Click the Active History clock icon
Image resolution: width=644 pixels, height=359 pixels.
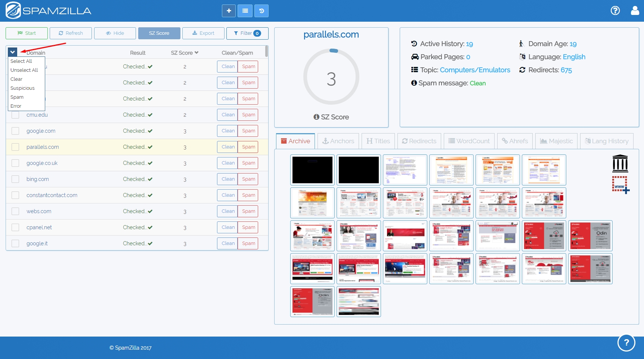[414, 44]
